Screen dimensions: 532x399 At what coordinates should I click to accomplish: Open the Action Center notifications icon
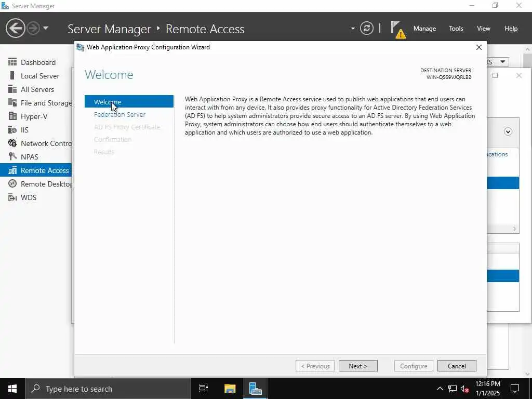click(x=515, y=389)
